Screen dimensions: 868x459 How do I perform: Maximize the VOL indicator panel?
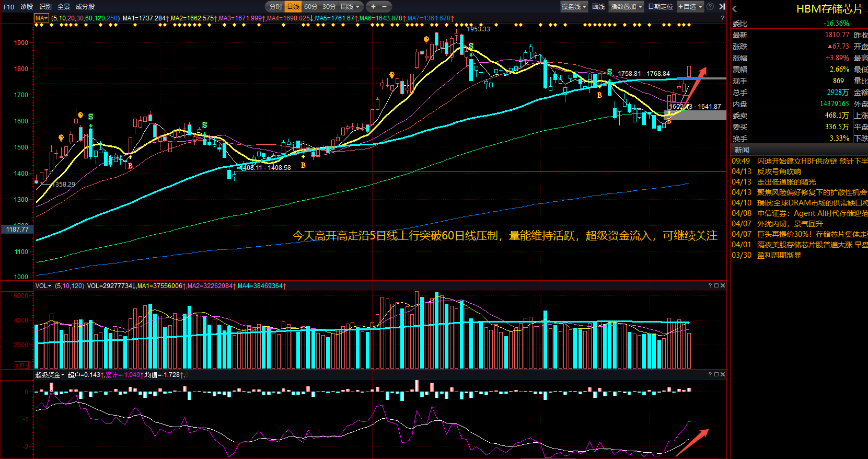[x=716, y=285]
